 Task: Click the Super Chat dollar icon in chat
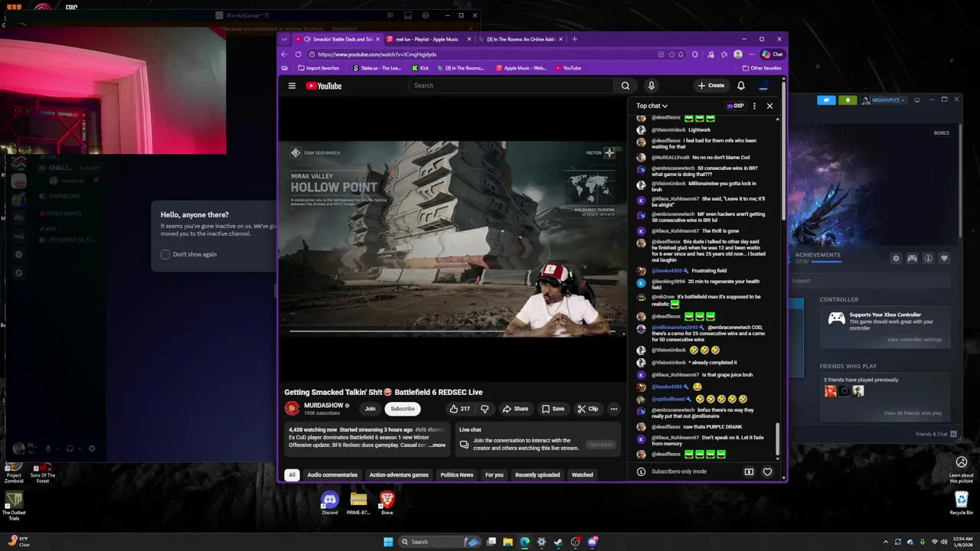749,471
